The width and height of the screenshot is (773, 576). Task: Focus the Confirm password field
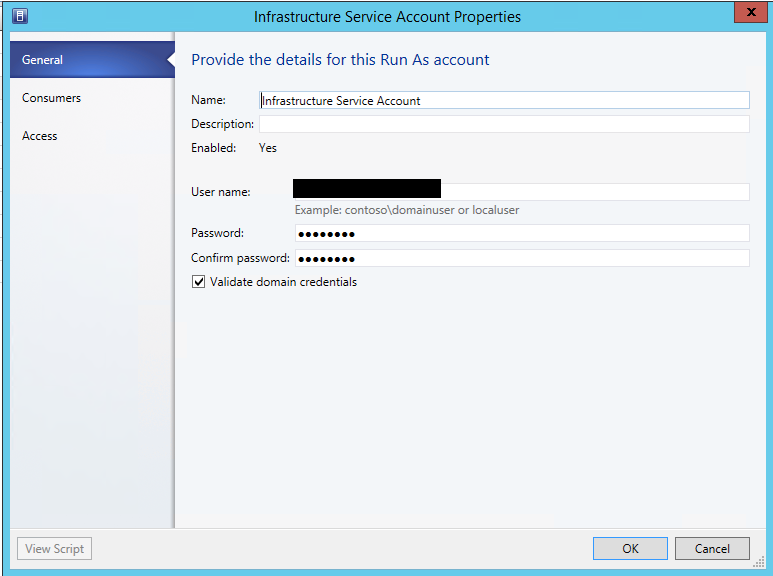click(x=520, y=258)
